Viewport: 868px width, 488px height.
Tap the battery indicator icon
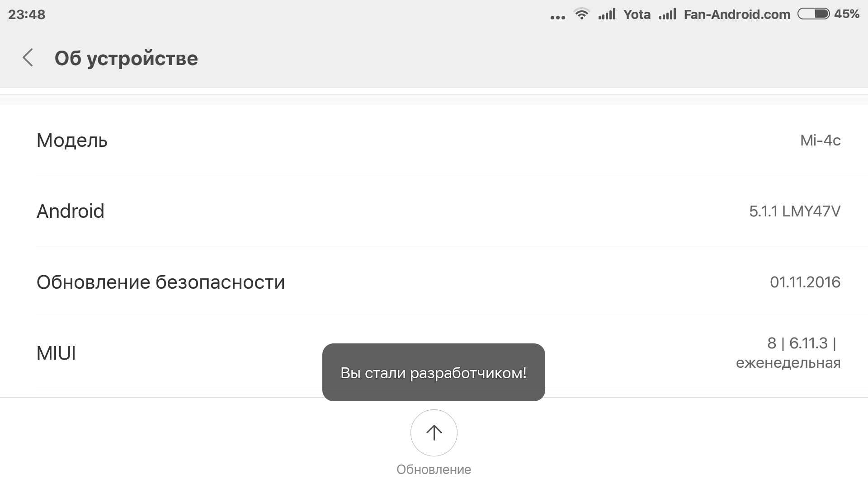tap(813, 14)
